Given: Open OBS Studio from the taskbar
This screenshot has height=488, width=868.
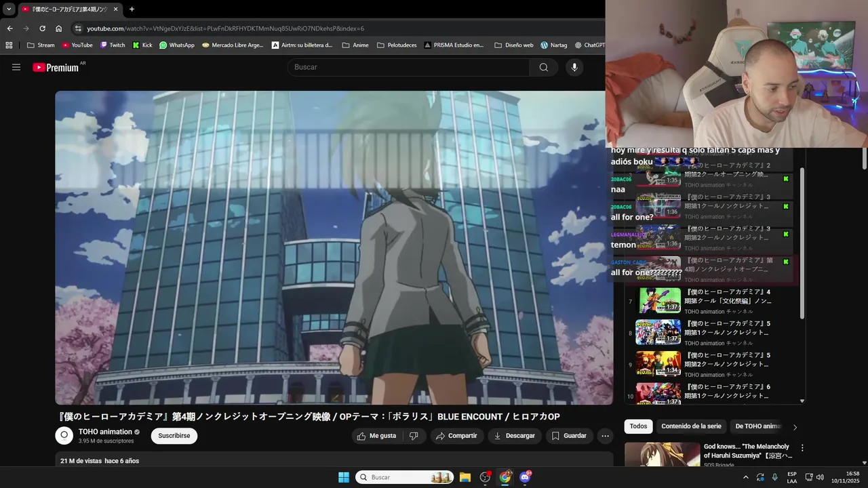Looking at the screenshot, I should (485, 477).
